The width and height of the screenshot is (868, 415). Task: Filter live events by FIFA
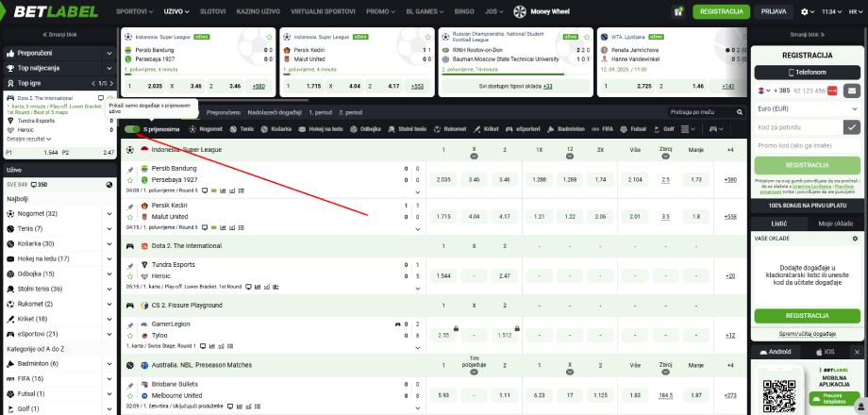pyautogui.click(x=602, y=129)
